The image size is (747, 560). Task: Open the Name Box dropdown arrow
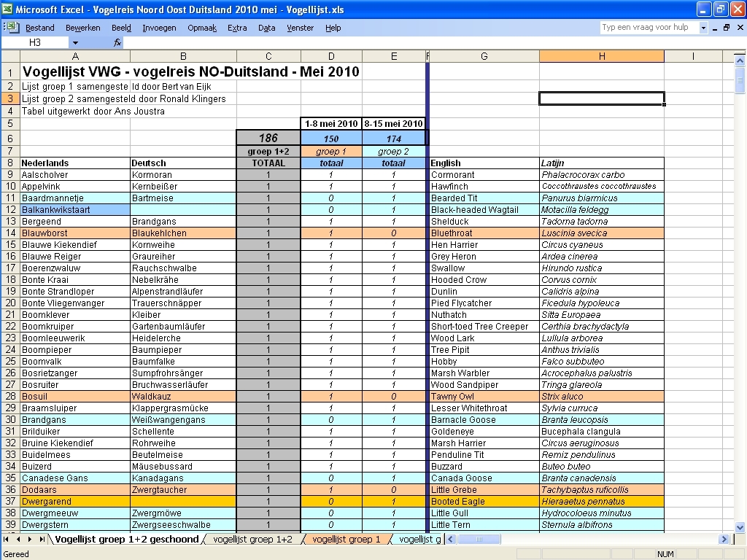(x=75, y=43)
